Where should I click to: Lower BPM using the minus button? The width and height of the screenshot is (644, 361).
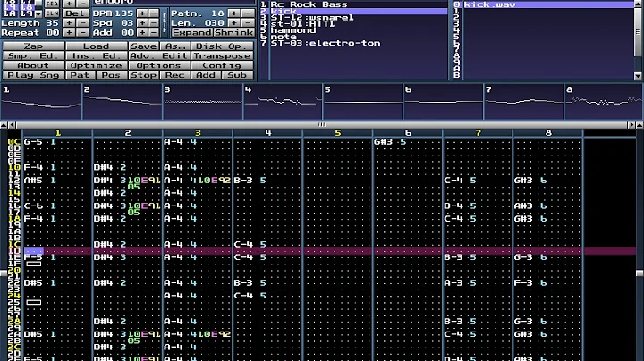coord(154,13)
